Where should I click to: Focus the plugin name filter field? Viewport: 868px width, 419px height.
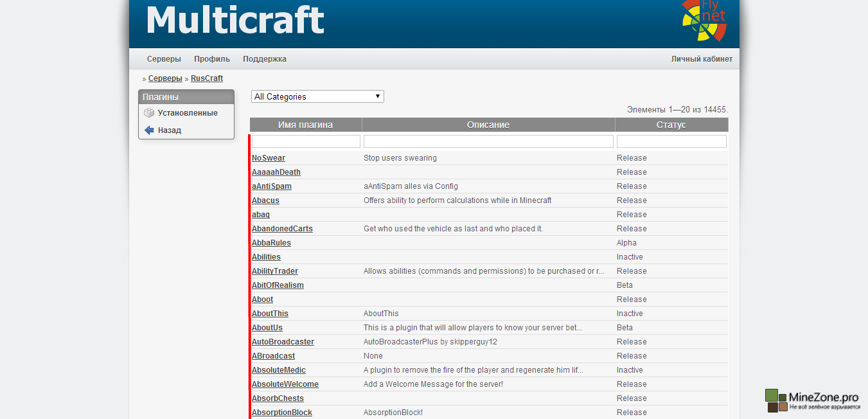[x=306, y=141]
